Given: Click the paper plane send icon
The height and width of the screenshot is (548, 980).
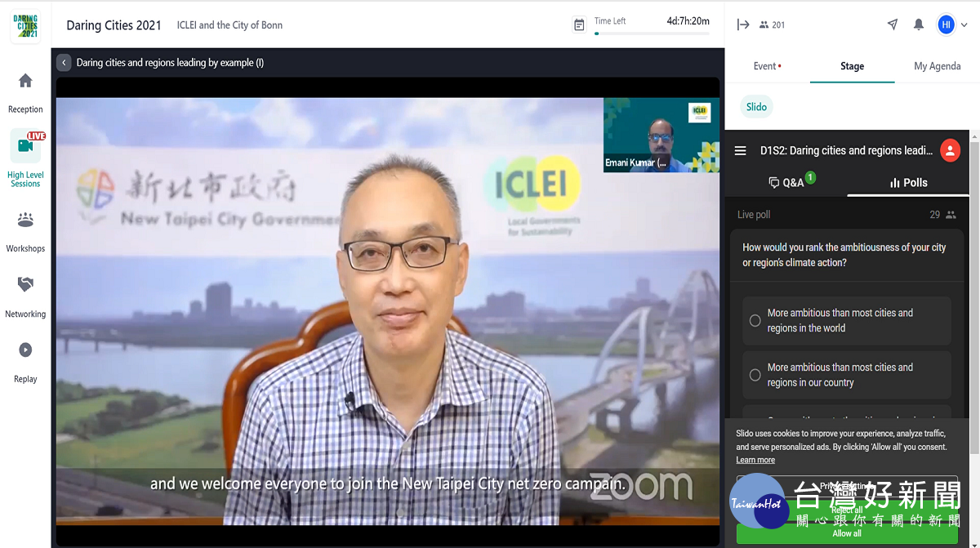Looking at the screenshot, I should click(x=893, y=25).
